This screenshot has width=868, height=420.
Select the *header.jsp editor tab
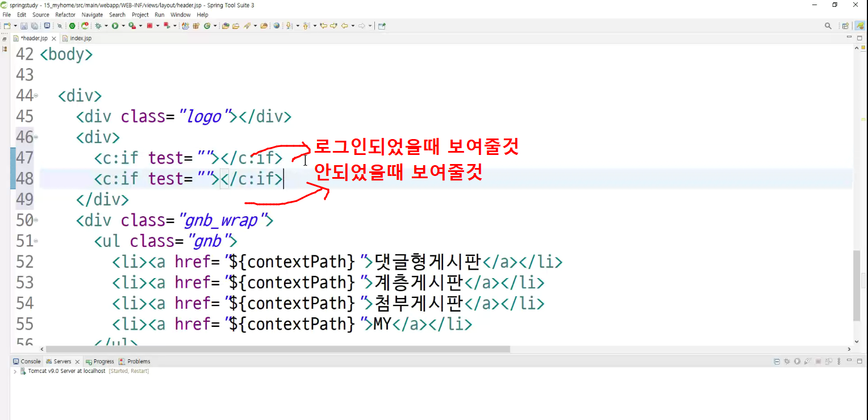[34, 38]
